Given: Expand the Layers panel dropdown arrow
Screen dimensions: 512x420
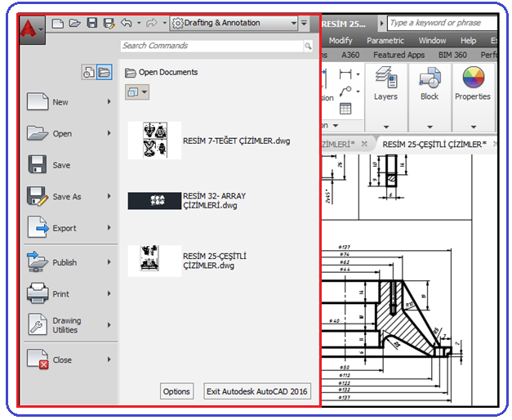Looking at the screenshot, I should click(x=386, y=127).
